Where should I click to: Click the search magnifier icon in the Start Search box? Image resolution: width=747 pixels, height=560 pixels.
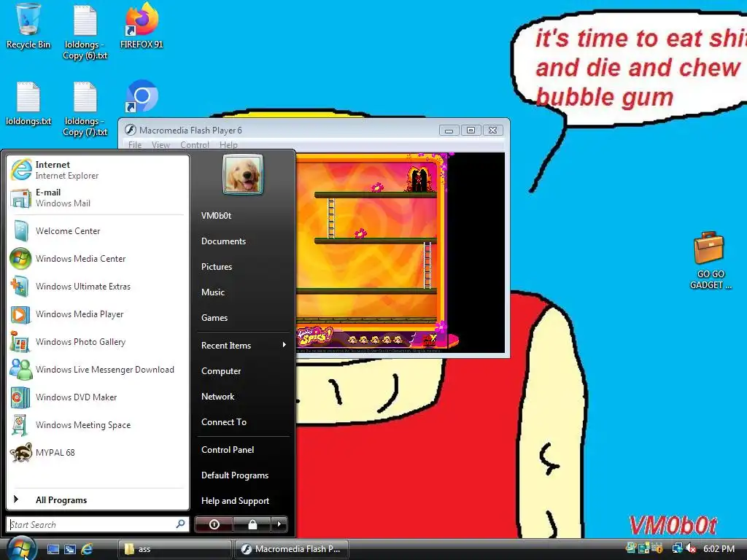click(181, 524)
